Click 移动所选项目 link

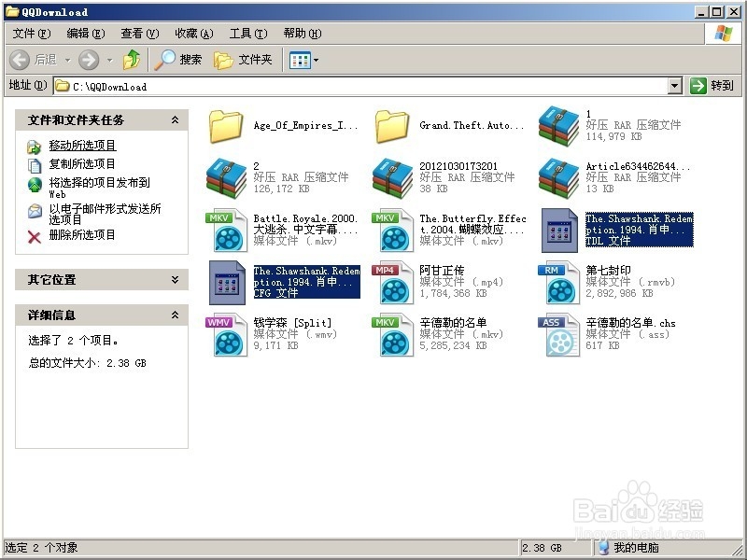click(82, 146)
